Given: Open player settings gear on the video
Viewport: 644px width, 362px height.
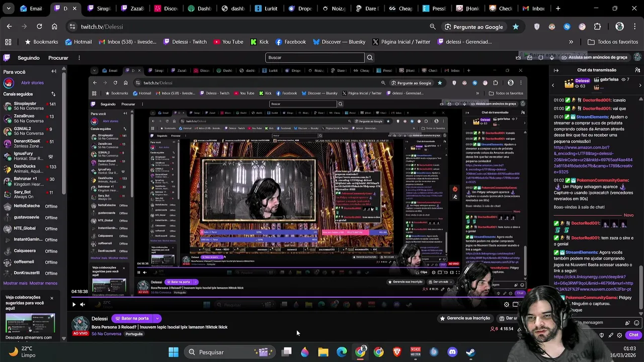Looking at the screenshot, I should click(507, 304).
